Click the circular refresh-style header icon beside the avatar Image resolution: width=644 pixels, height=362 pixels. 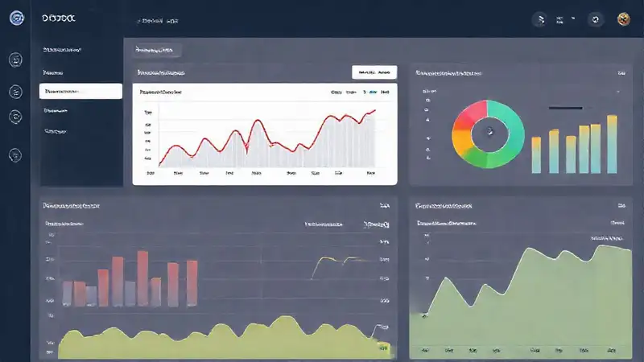595,19
